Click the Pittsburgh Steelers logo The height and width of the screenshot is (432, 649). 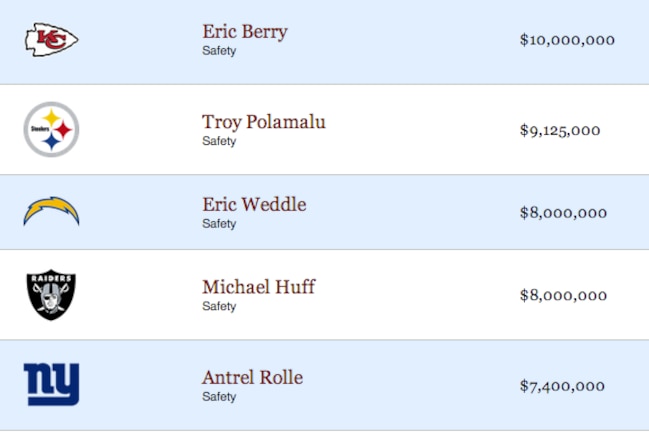(x=51, y=130)
